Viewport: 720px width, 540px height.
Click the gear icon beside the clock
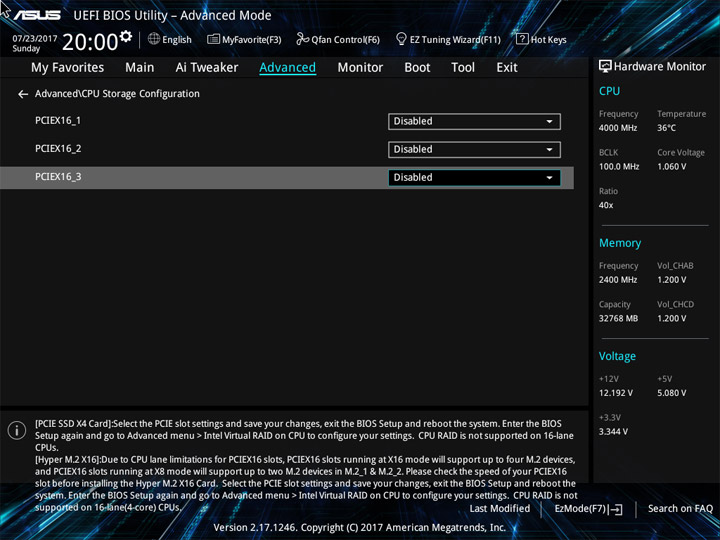coord(126,36)
